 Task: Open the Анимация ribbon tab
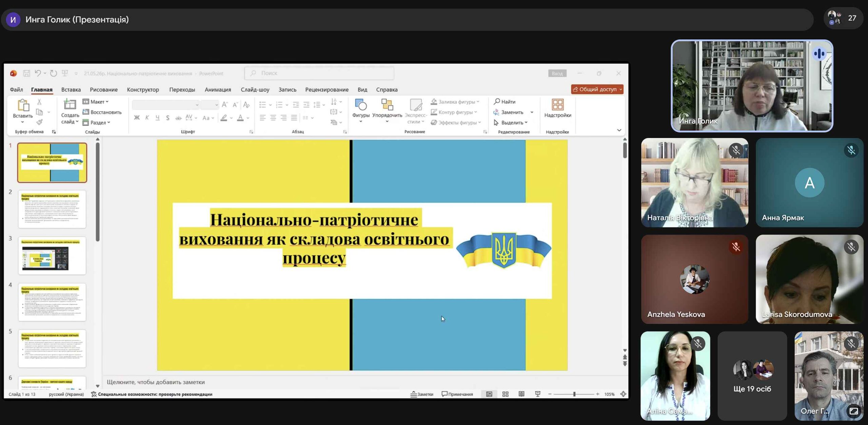pyautogui.click(x=218, y=89)
